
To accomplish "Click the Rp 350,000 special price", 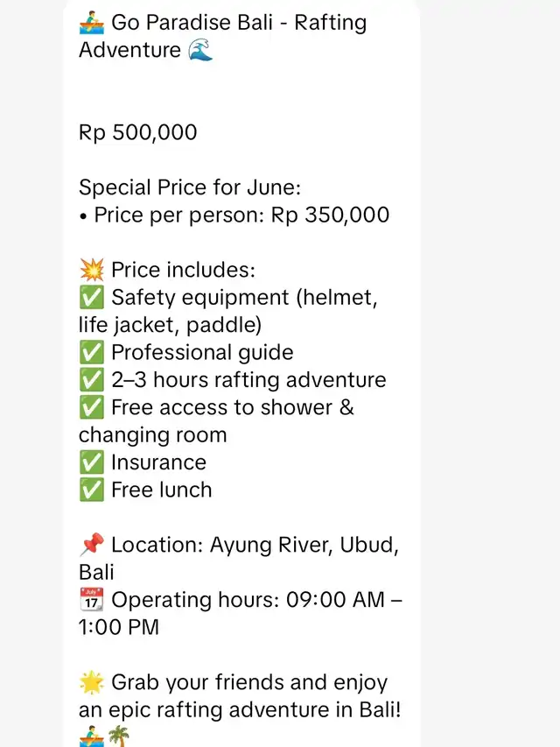I will coord(330,215).
